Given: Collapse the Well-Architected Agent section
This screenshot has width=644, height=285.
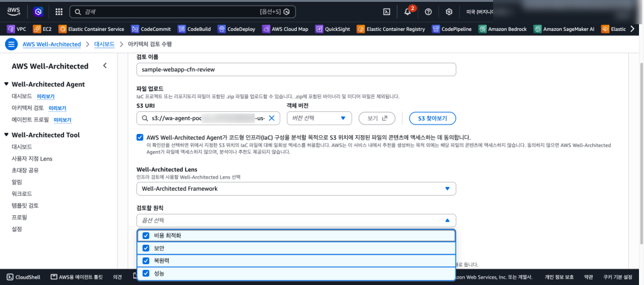Looking at the screenshot, I should click(x=6, y=84).
